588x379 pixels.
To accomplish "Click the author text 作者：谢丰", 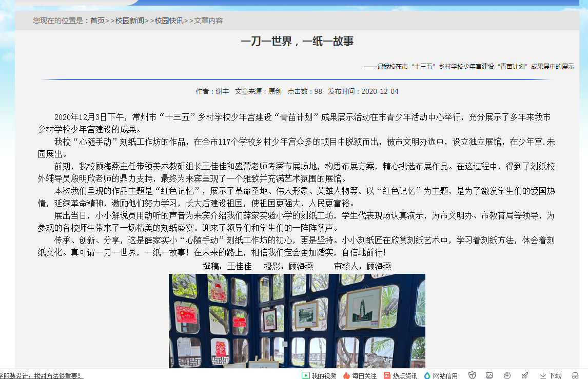I will [212, 91].
